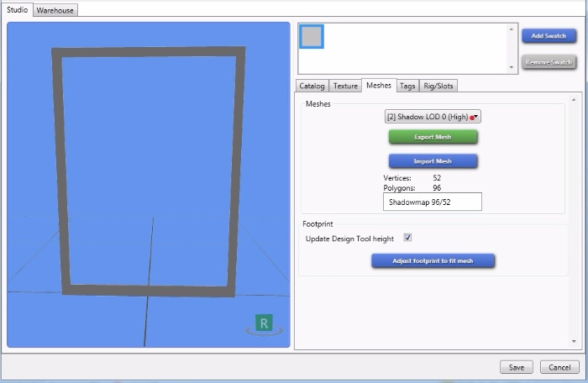
Task: Switch to the Texture tab
Action: pos(344,86)
